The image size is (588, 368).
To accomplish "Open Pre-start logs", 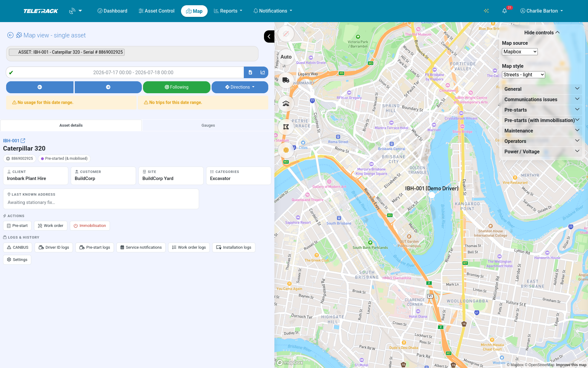I will 95,247.
